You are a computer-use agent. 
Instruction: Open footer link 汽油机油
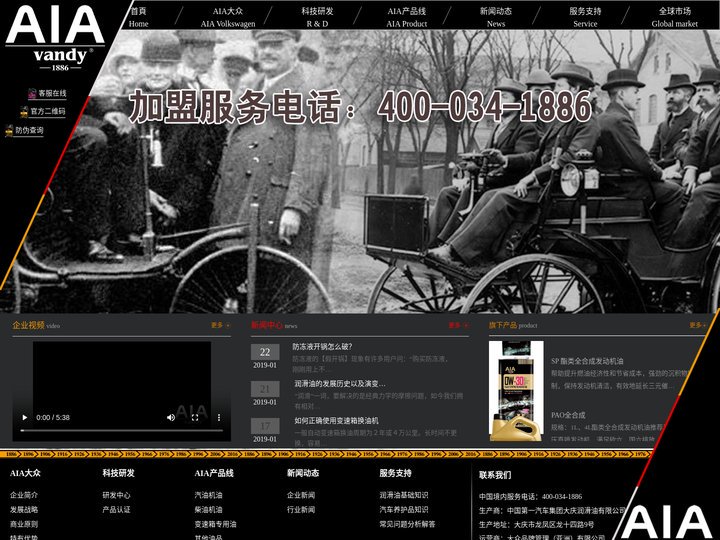pyautogui.click(x=209, y=495)
